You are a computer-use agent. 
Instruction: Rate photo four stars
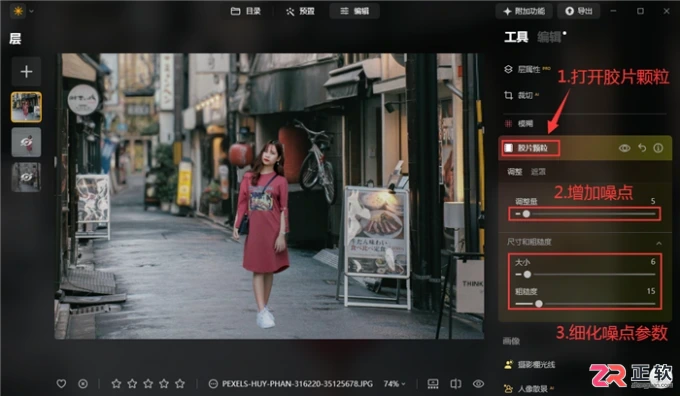[164, 383]
